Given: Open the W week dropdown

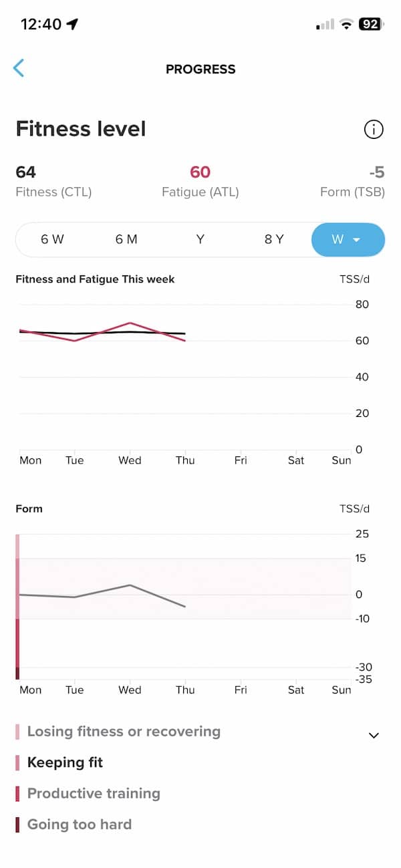Looking at the screenshot, I should [x=348, y=239].
